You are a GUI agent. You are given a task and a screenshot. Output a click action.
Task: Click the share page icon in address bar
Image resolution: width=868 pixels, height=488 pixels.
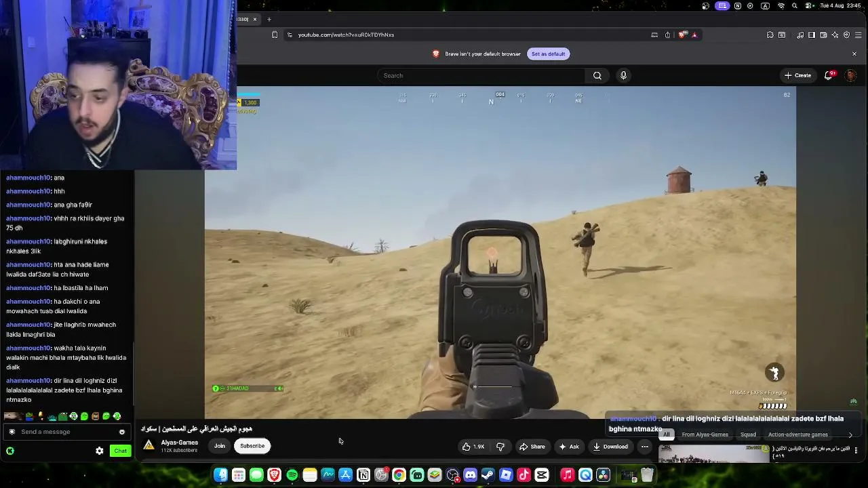point(667,35)
